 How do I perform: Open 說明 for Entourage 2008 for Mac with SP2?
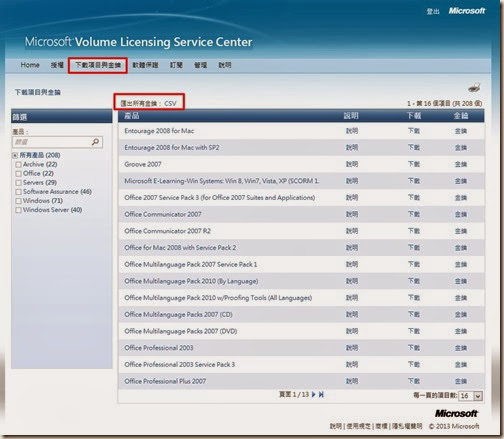(x=352, y=148)
